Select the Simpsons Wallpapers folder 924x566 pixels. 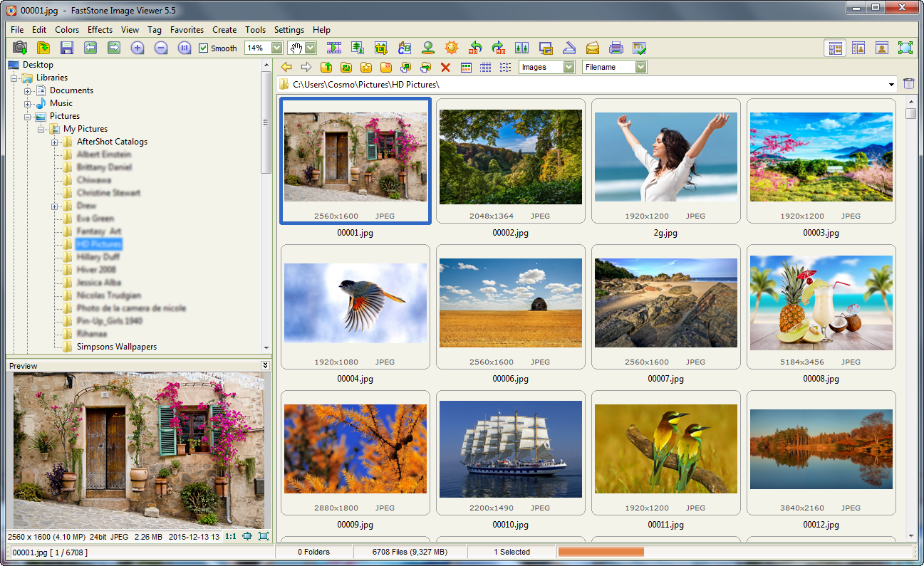pos(116,347)
